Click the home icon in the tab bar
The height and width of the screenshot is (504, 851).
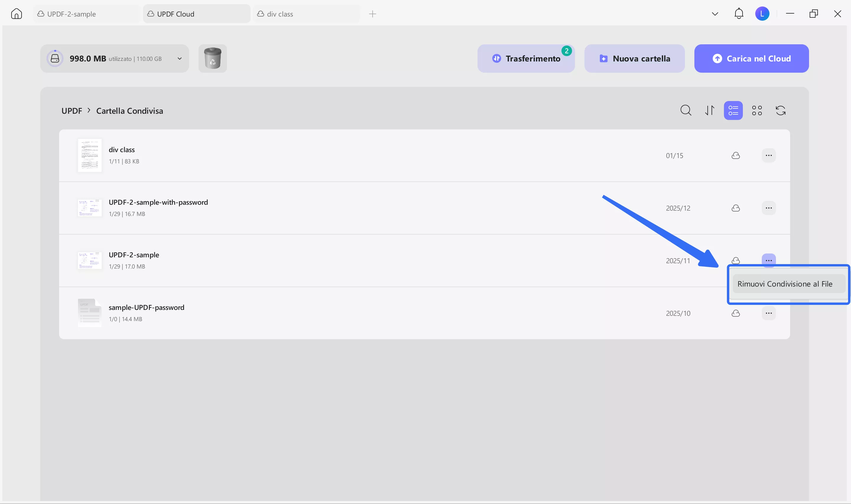click(x=16, y=14)
